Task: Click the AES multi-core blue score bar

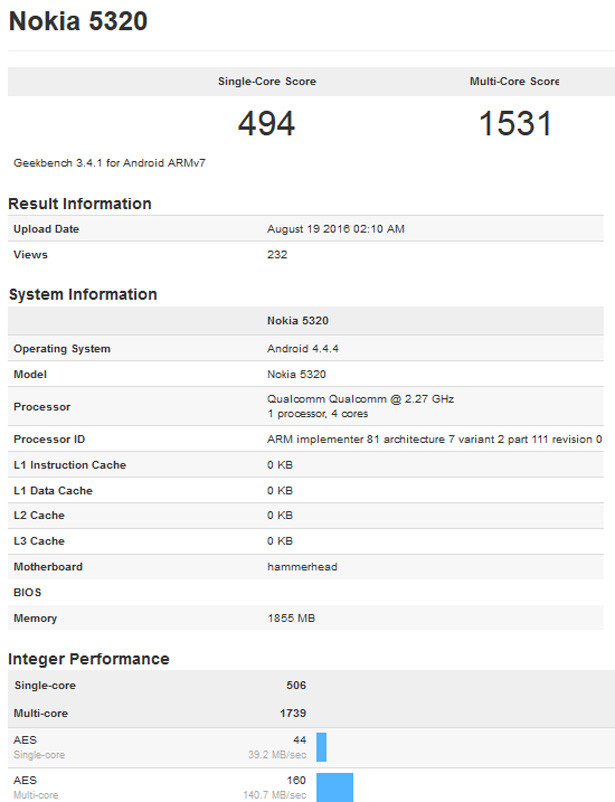Action: [x=335, y=788]
